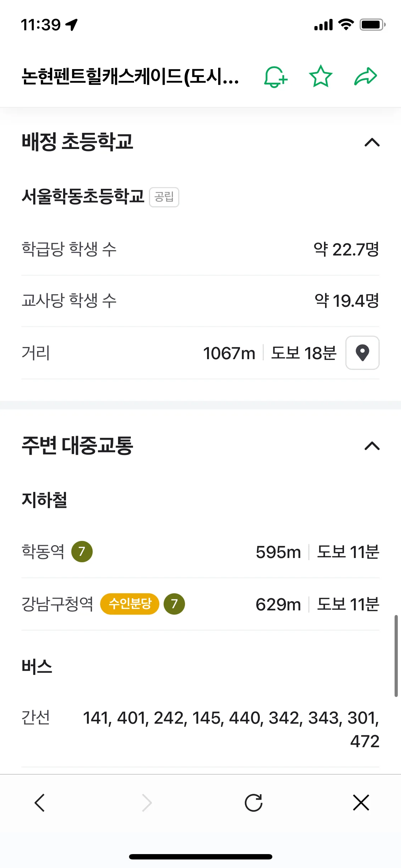This screenshot has width=401, height=868.
Task: Select the 강남구청역 subway row
Action: click(200, 604)
